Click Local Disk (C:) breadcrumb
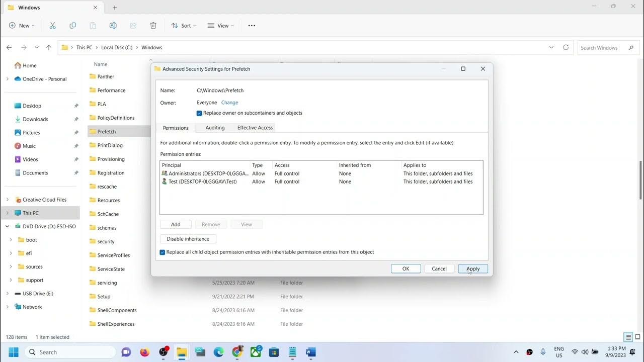644x362 pixels. (117, 47)
